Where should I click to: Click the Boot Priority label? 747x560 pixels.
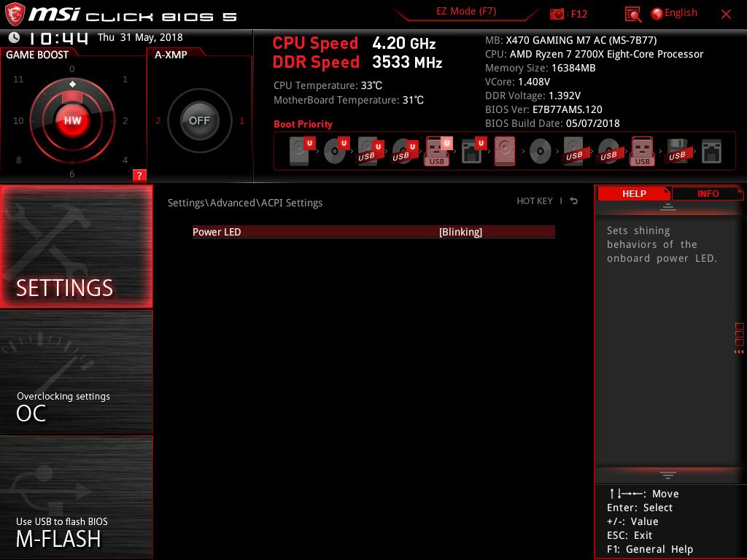pos(303,124)
